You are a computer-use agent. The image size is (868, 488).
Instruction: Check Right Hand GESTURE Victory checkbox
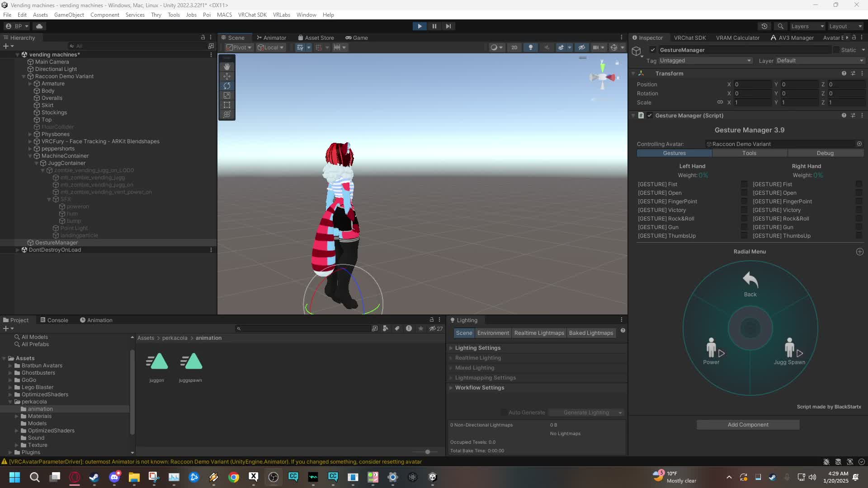point(859,210)
